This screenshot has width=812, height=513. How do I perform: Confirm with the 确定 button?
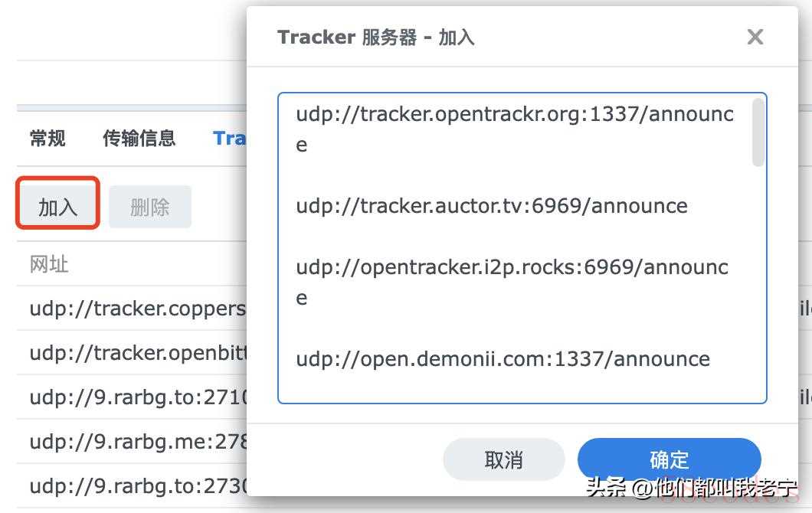[x=669, y=459]
